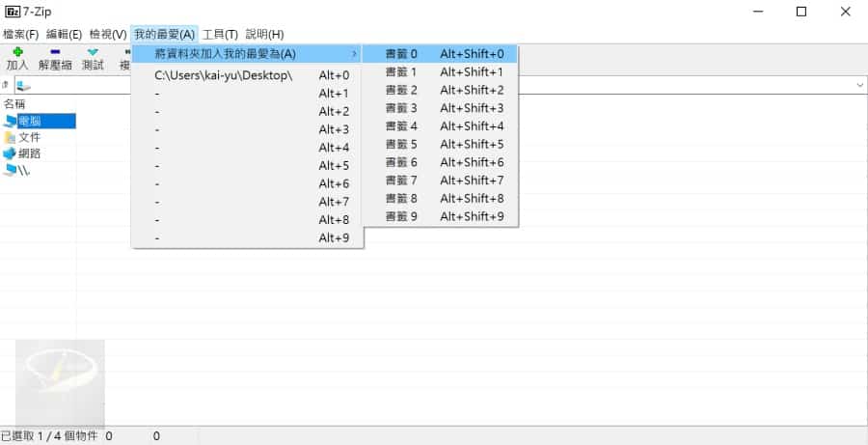Image resolution: width=868 pixels, height=445 pixels.
Task: Save folder as 書籤 8
Action: point(440,199)
